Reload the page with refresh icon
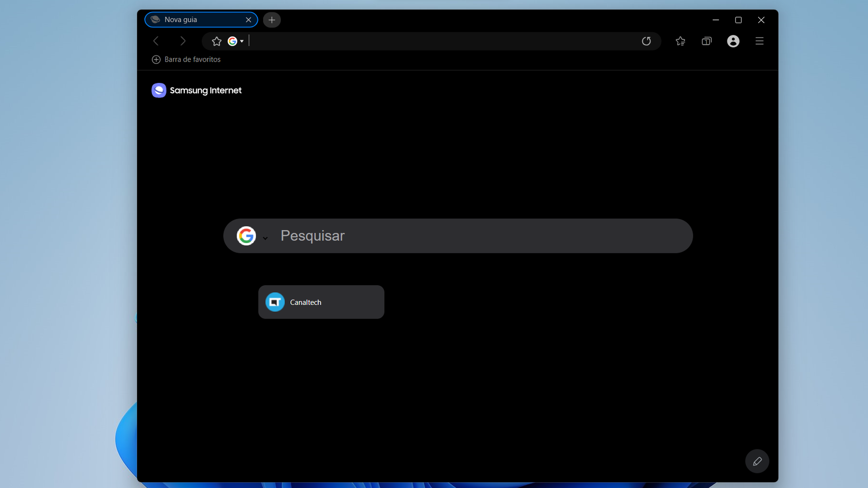The height and width of the screenshot is (488, 868). pos(646,41)
